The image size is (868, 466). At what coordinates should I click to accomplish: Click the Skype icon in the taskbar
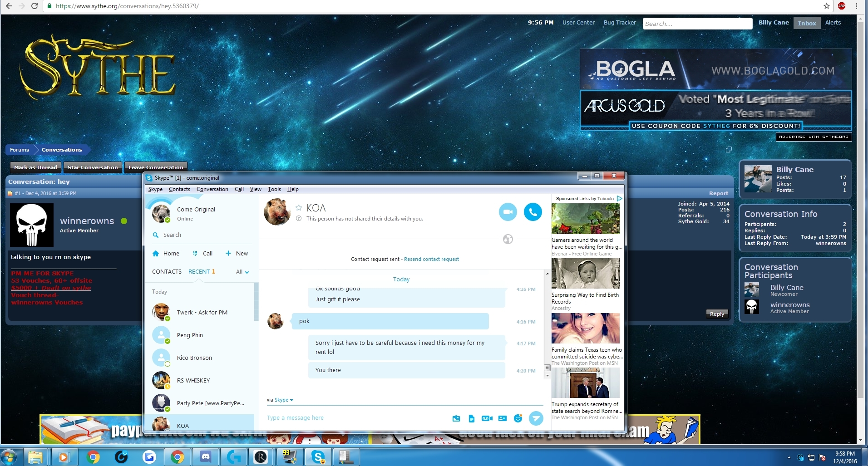[x=318, y=457]
